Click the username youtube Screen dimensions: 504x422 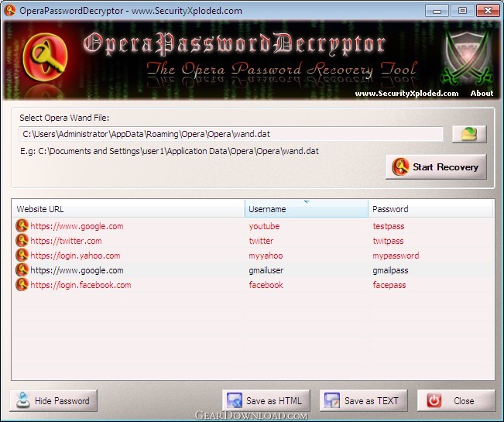click(x=264, y=226)
